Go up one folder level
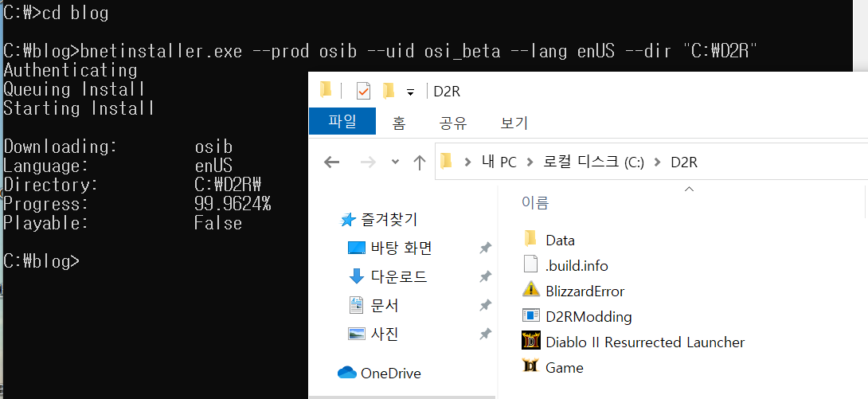Screen dimensions: 868x399 [x=420, y=162]
